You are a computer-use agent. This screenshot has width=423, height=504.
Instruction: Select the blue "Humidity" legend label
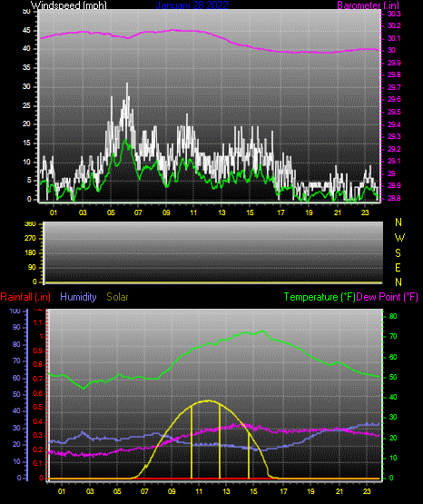pyautogui.click(x=78, y=297)
